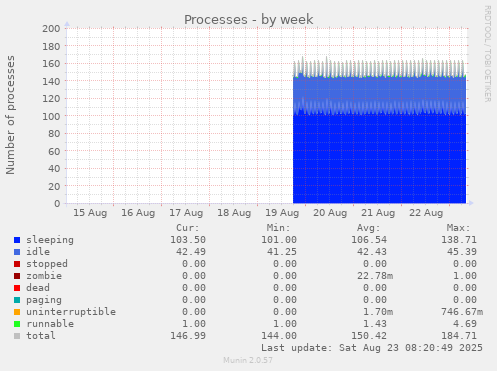Viewport: 497px width, 371px height.
Task: Click runnable average value 1.43
Action: click(375, 324)
